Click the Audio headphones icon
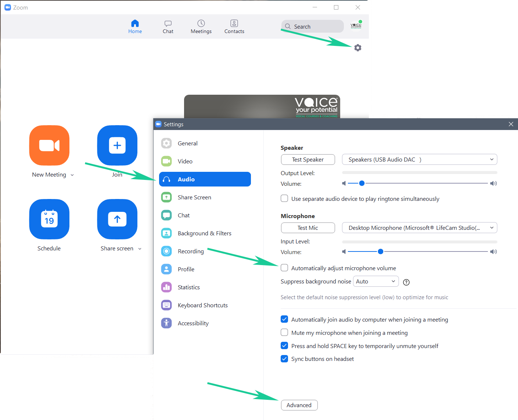 tap(166, 179)
